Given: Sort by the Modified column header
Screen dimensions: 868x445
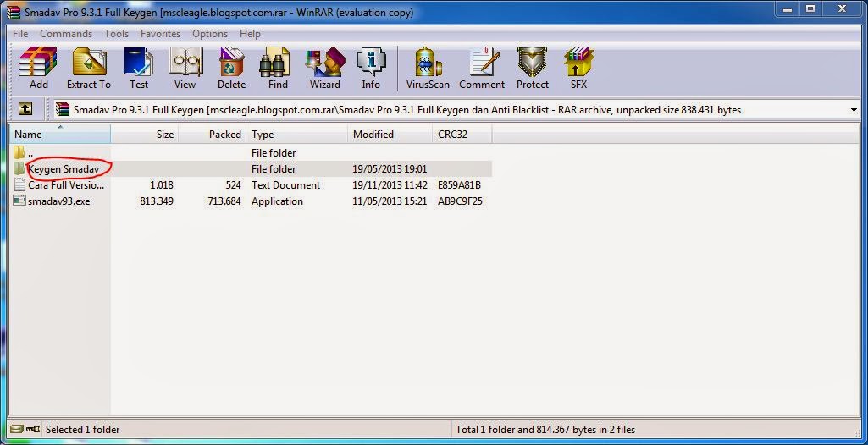Looking at the screenshot, I should click(x=390, y=135).
